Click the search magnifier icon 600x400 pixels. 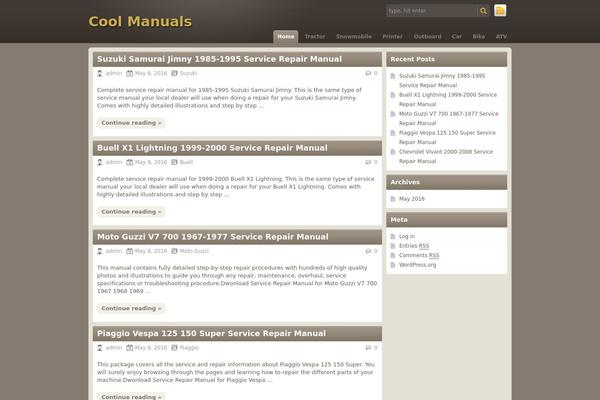[483, 11]
